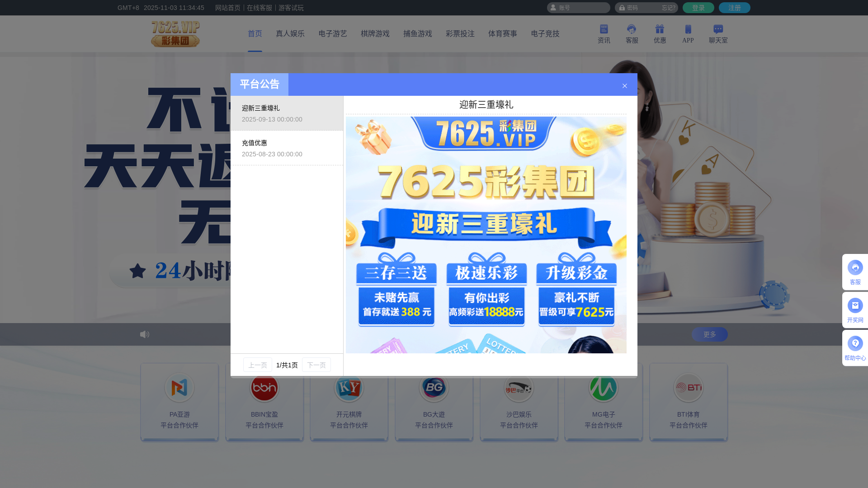Open the 彩票投注 nav menu

(460, 34)
